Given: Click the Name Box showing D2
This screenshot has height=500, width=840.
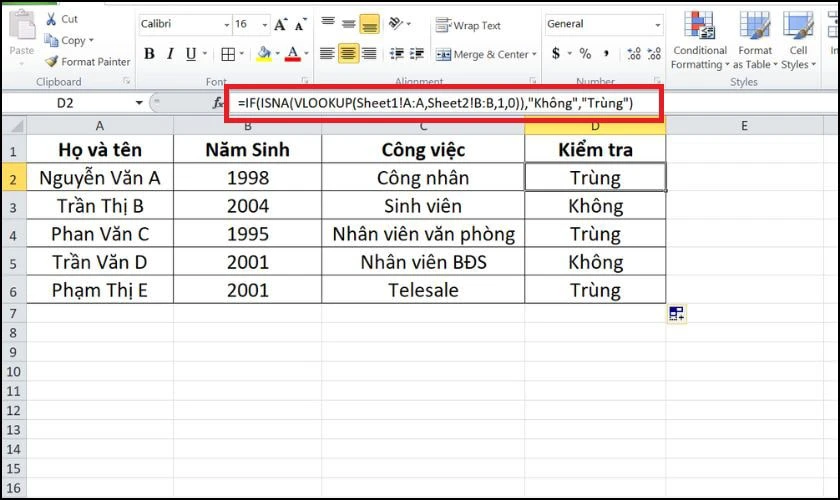Looking at the screenshot, I should (65, 103).
